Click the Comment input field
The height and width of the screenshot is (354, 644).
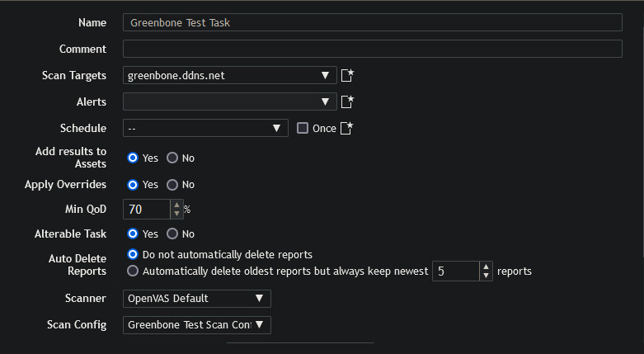click(372, 49)
